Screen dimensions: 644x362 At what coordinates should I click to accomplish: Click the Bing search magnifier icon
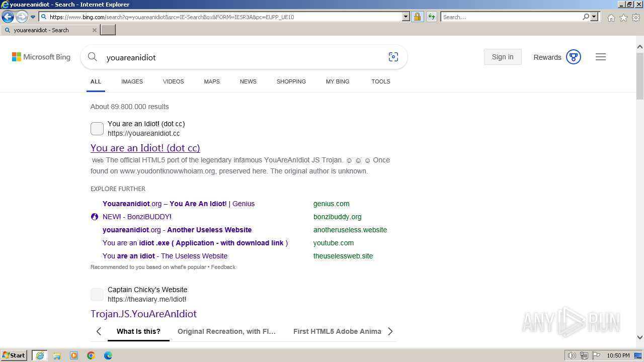point(92,57)
